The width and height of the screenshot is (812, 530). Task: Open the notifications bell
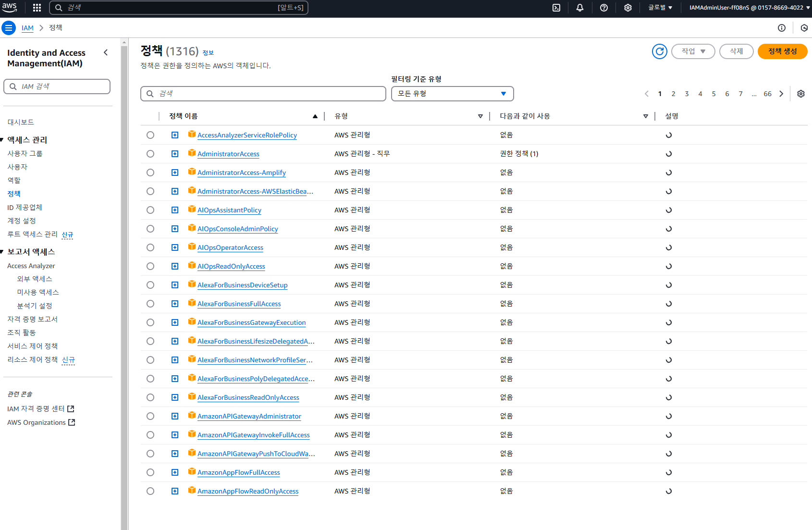click(x=580, y=8)
